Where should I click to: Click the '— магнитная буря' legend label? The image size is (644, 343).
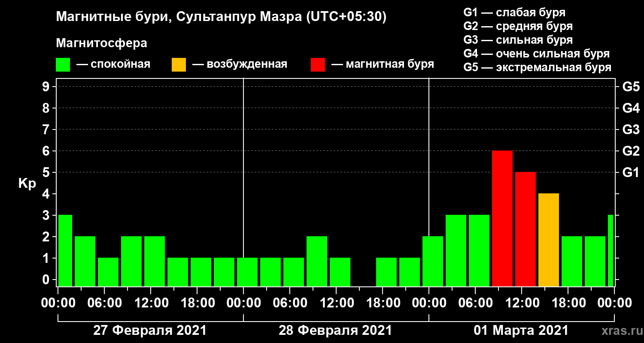383,65
